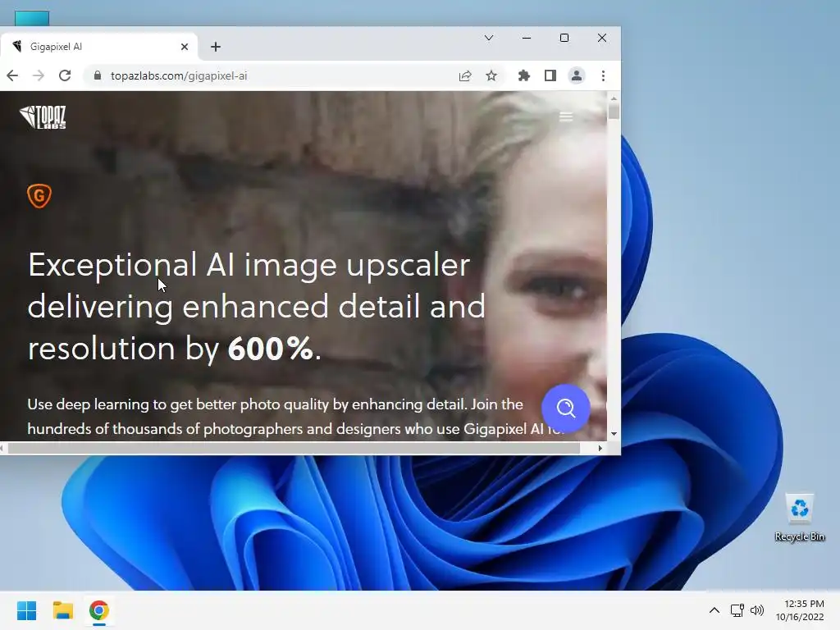Click the horizontal scrollbar thumb
This screenshot has width=840, height=630.
[x=294, y=448]
